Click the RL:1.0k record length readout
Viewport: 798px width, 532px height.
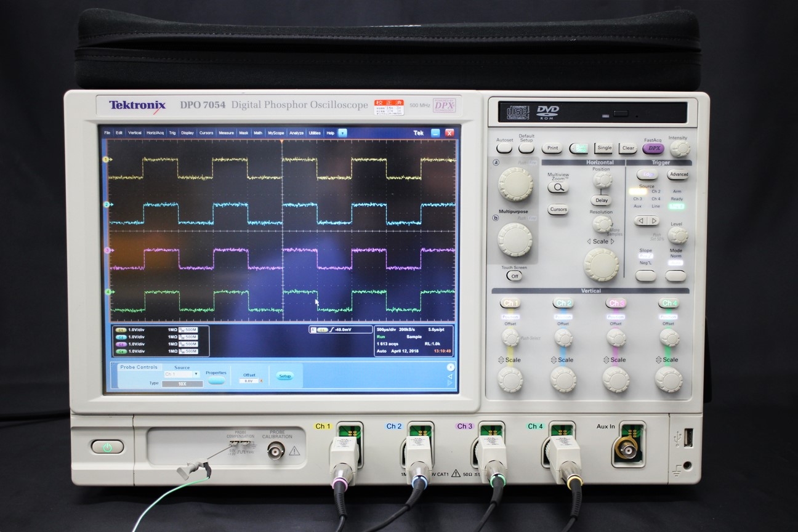(x=432, y=344)
